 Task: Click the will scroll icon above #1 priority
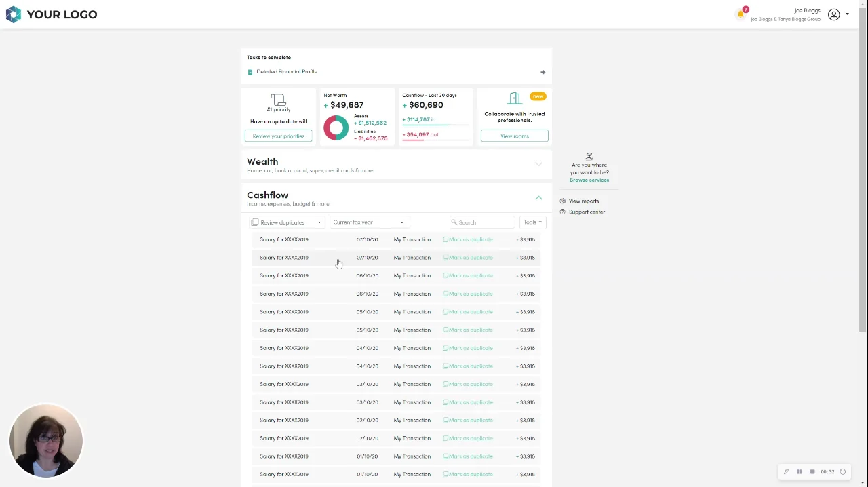point(278,100)
